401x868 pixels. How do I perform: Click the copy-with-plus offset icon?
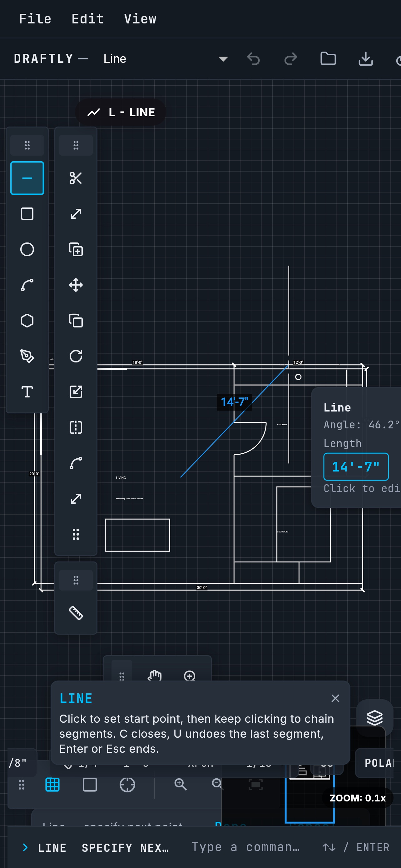coord(76,249)
